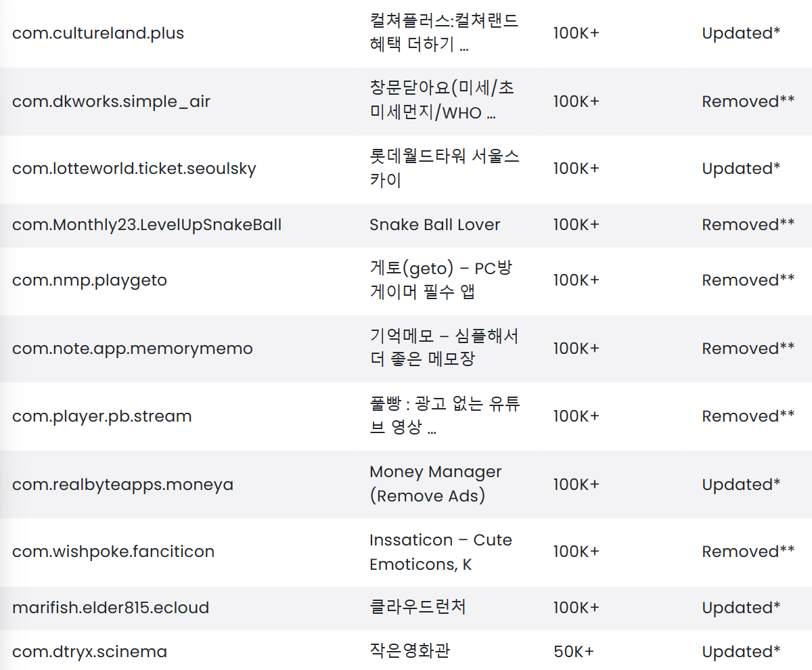This screenshot has height=670, width=812.
Task: Select the com.dkworks.simple_air package cell
Action: tap(111, 102)
